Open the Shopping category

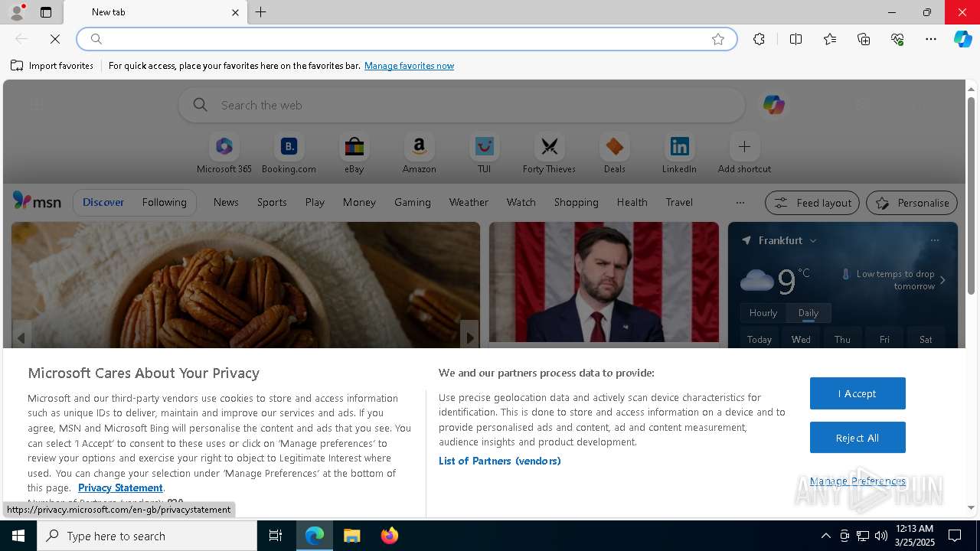577,202
